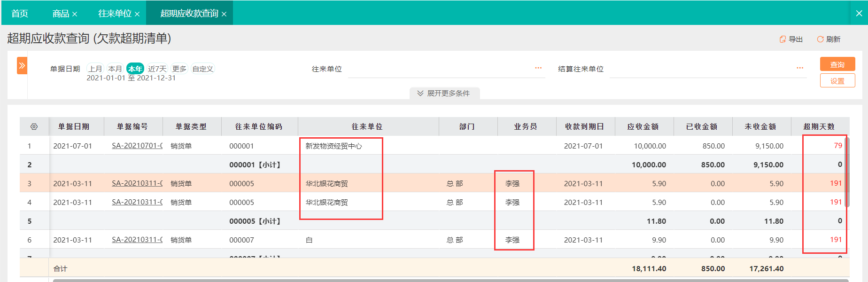
Task: Open table column settings gear icon
Action: point(34,126)
